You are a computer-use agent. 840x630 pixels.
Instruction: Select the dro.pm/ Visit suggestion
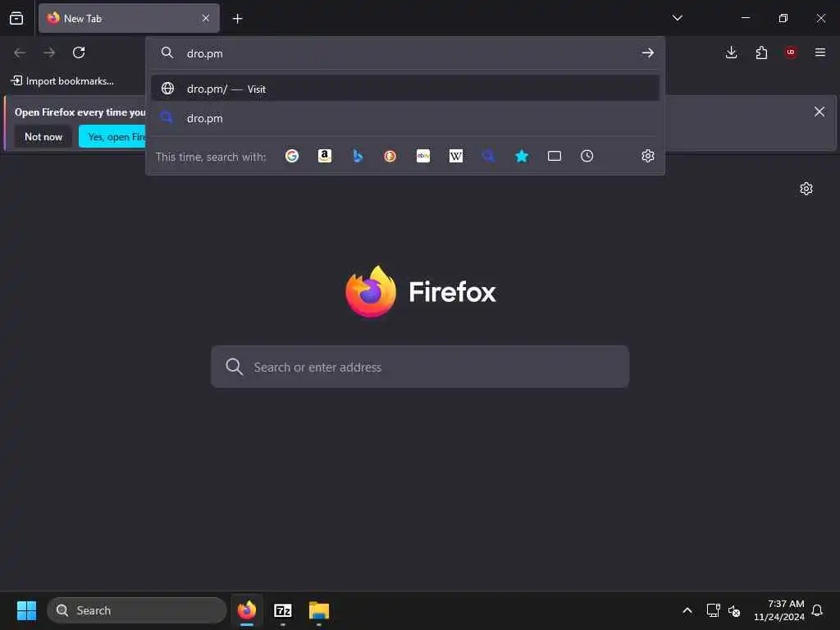click(405, 89)
